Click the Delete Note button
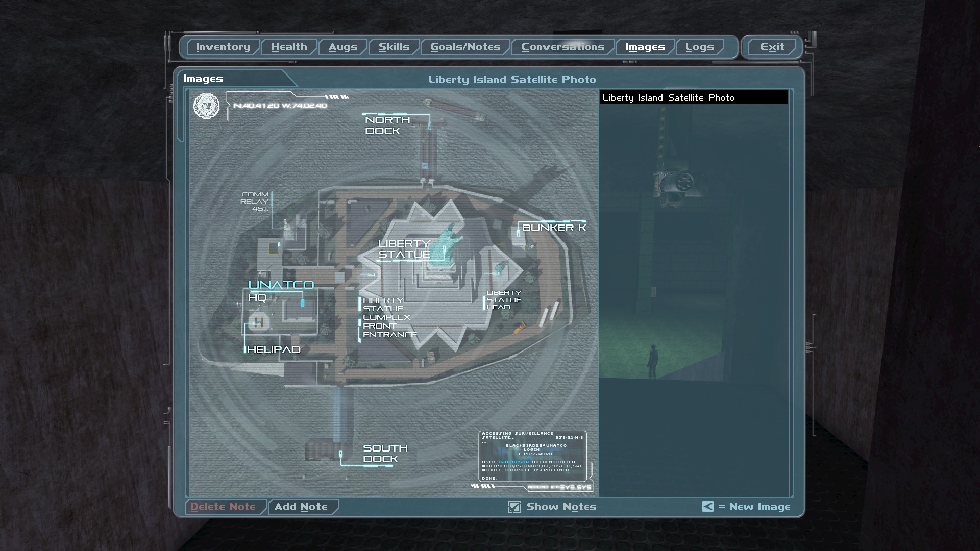This screenshot has width=980, height=551. tap(224, 507)
